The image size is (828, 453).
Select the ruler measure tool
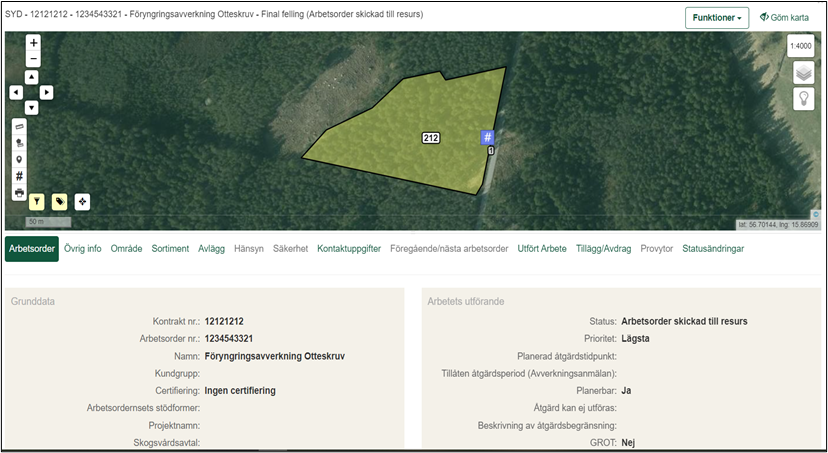point(19,127)
